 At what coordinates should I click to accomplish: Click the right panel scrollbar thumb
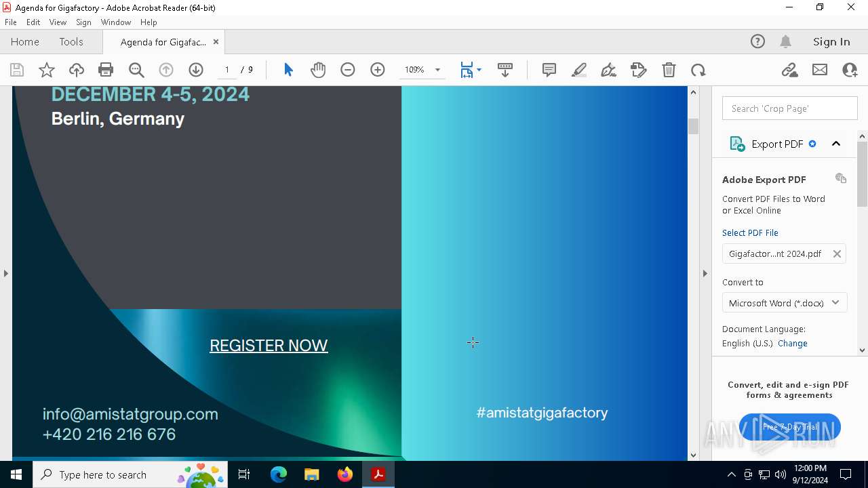862,175
